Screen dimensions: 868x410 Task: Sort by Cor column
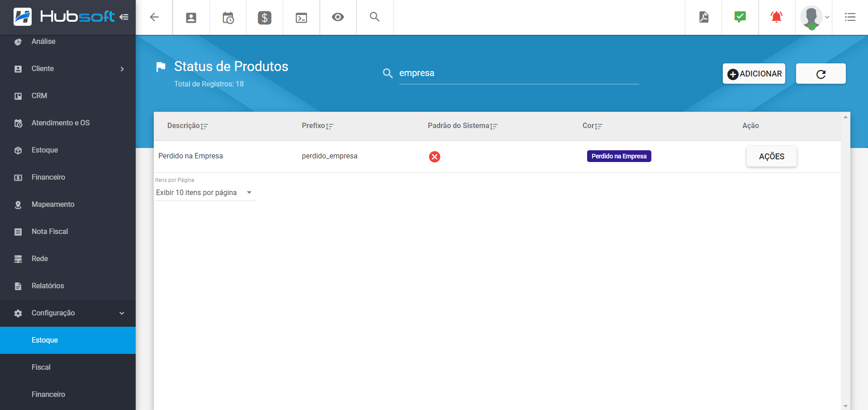point(593,126)
